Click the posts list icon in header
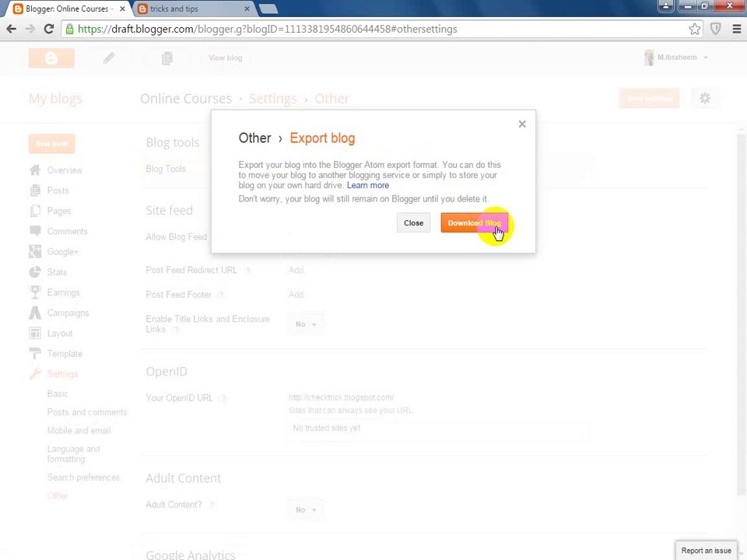Image resolution: width=747 pixels, height=560 pixels. pos(167,58)
